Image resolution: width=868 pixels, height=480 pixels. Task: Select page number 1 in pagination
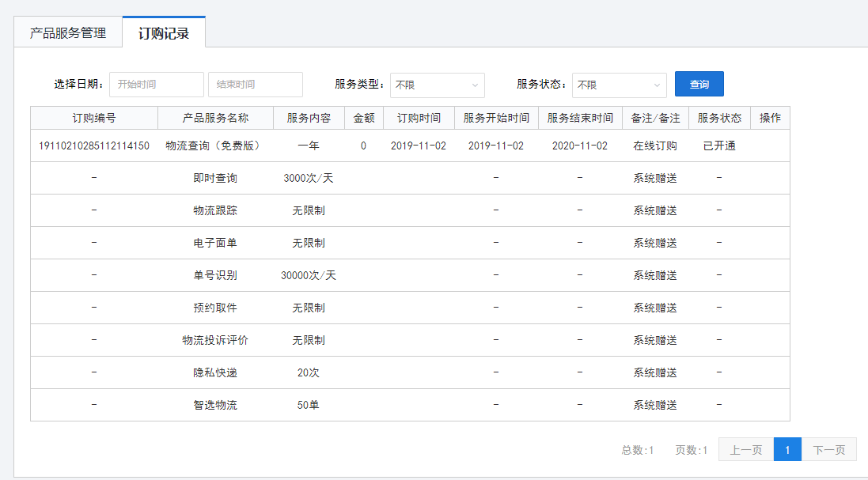(787, 450)
